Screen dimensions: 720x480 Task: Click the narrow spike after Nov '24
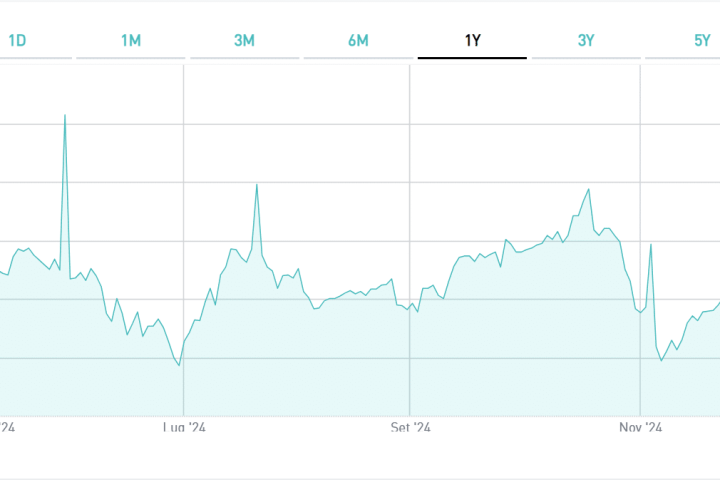(x=651, y=245)
